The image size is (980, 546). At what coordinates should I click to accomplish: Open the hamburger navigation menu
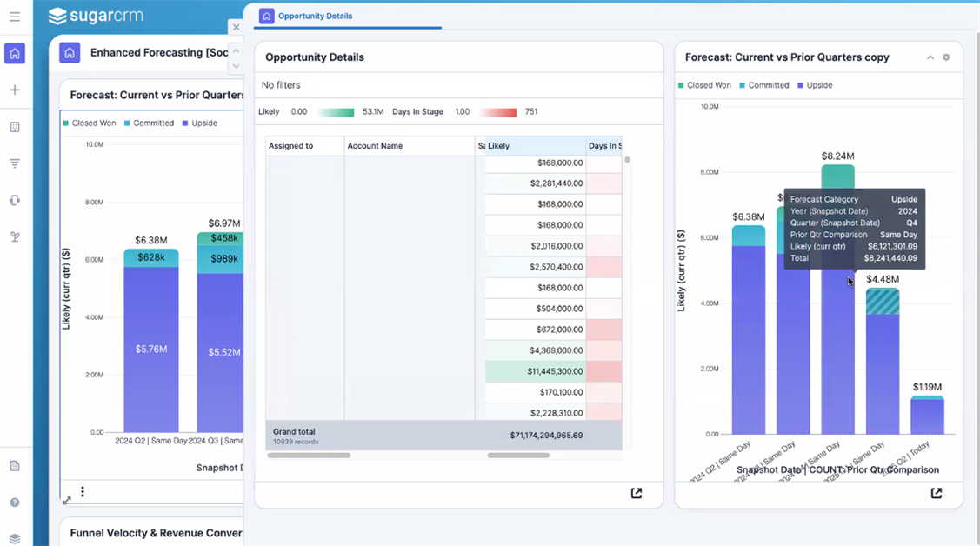[15, 17]
